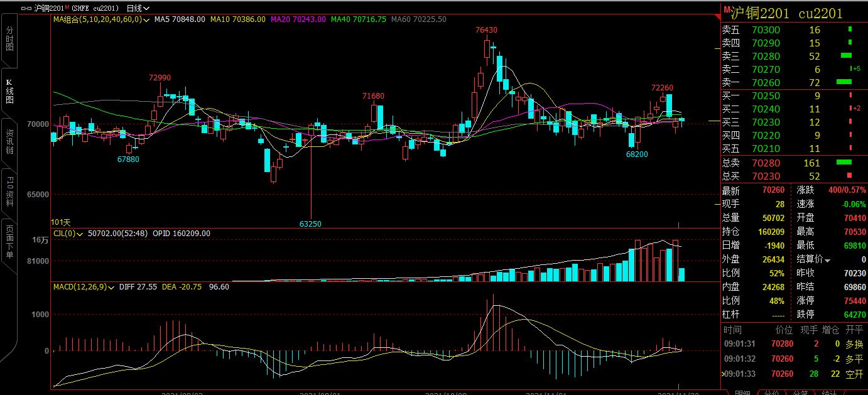The image size is (868, 395).
Task: Click the 卖二 price 70270
Action: (x=766, y=70)
